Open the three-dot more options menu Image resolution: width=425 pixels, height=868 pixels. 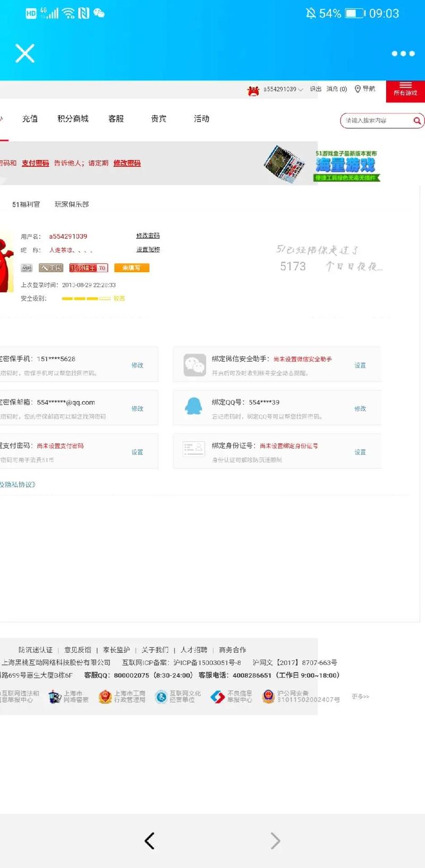[x=403, y=54]
